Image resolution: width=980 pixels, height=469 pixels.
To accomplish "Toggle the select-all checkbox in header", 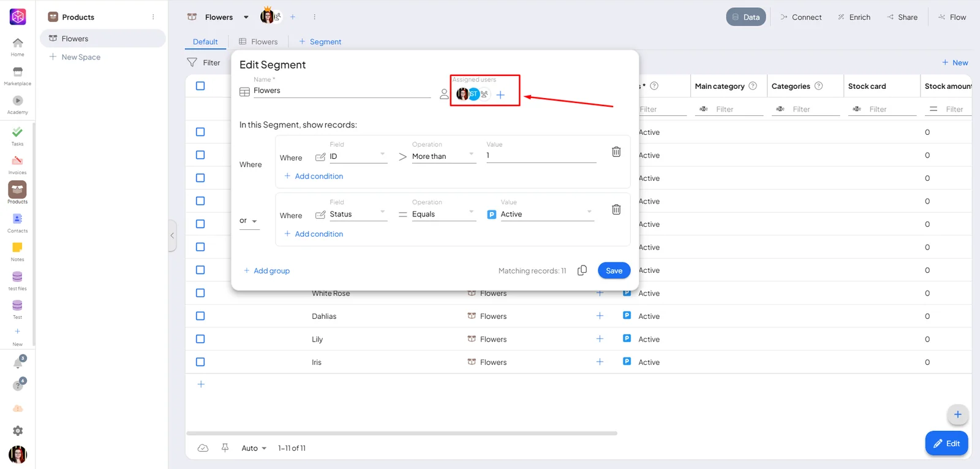I will coord(200,86).
